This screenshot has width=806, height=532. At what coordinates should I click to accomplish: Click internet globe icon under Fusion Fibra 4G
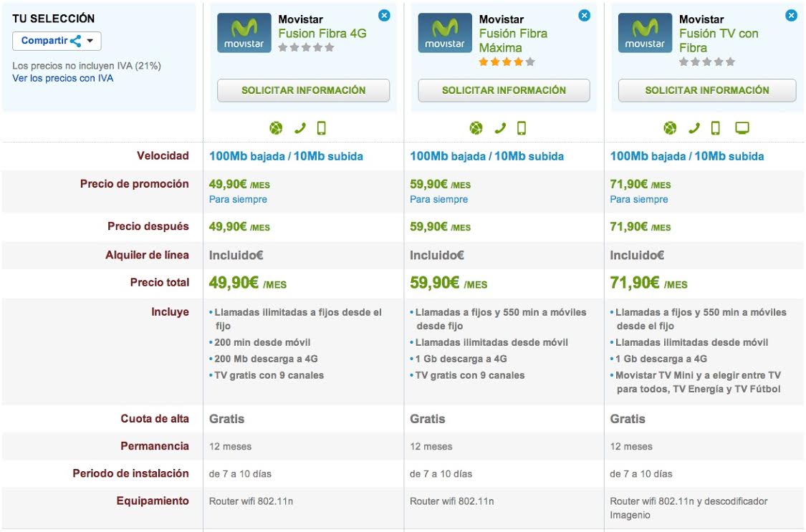(x=276, y=128)
